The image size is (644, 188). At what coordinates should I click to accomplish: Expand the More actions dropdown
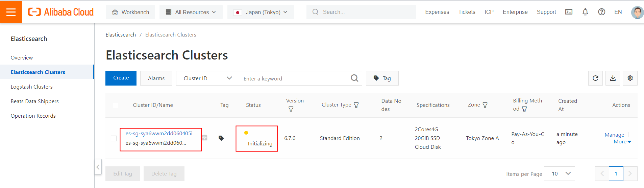[622, 142]
